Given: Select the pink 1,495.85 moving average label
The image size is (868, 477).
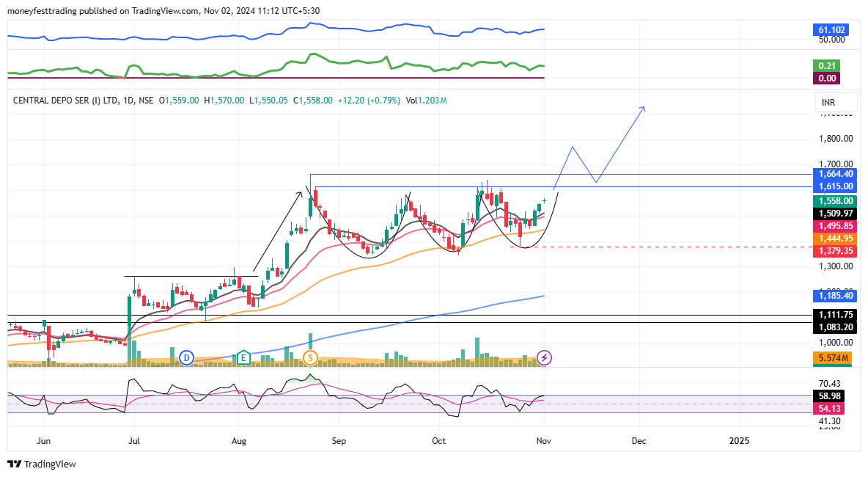Looking at the screenshot, I should coord(836,226).
